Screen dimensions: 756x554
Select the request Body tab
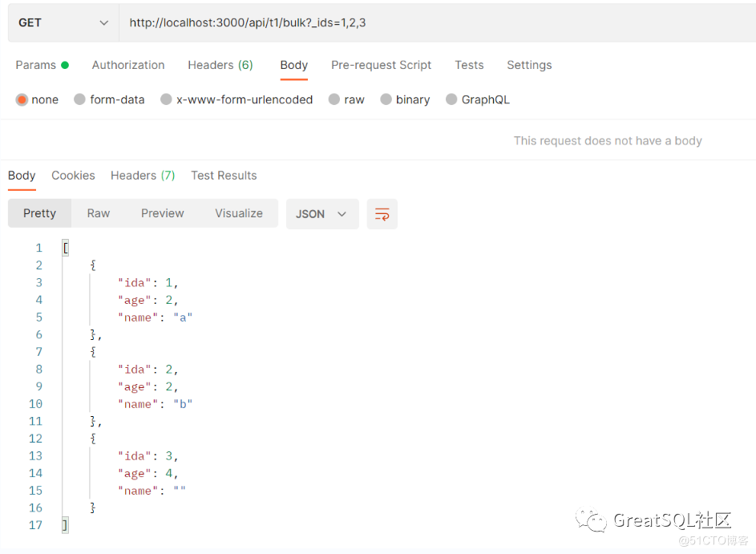pos(294,65)
